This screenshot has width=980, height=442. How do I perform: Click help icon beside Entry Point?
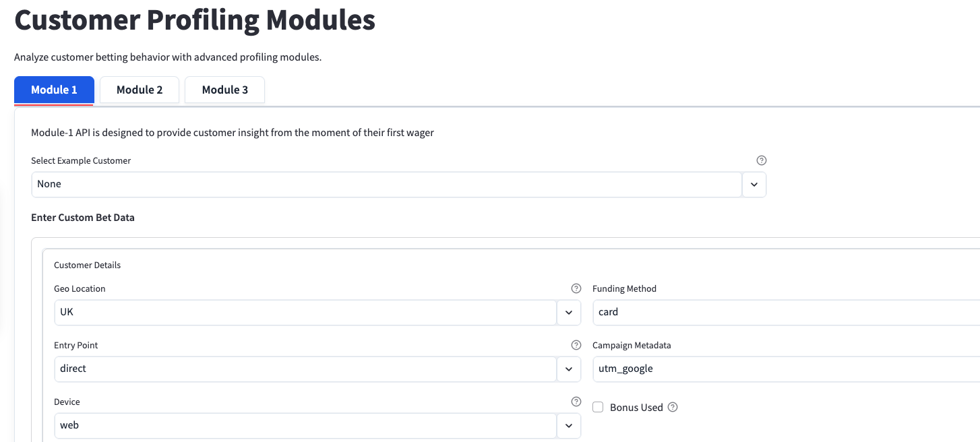click(576, 345)
